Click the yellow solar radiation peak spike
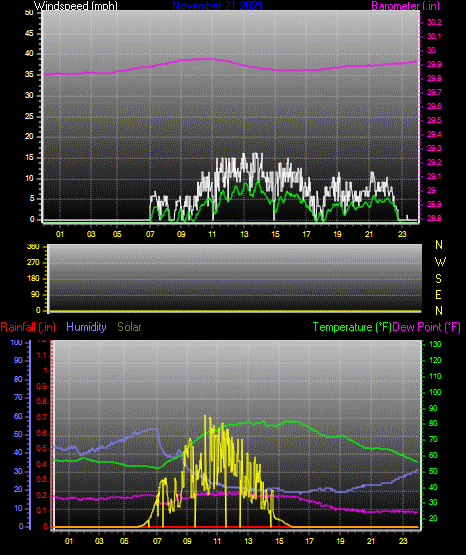466x555 pixels. [205, 419]
